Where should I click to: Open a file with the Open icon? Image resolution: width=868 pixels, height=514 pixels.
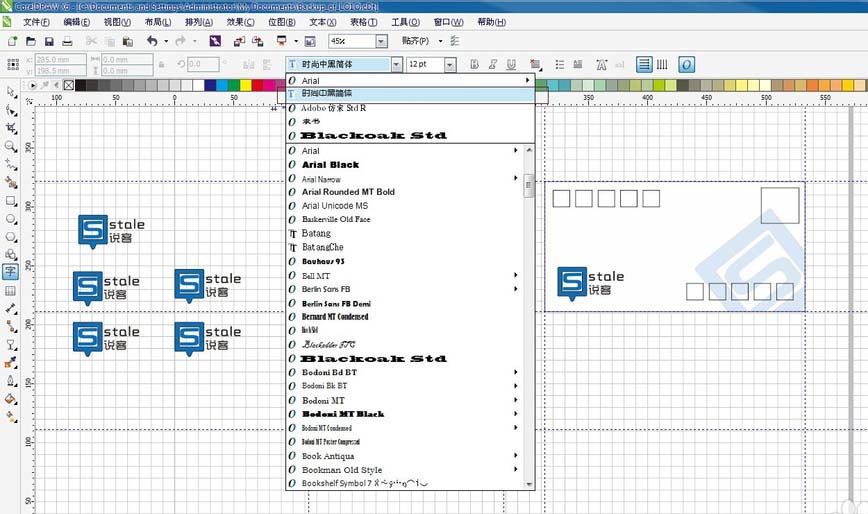[31, 41]
